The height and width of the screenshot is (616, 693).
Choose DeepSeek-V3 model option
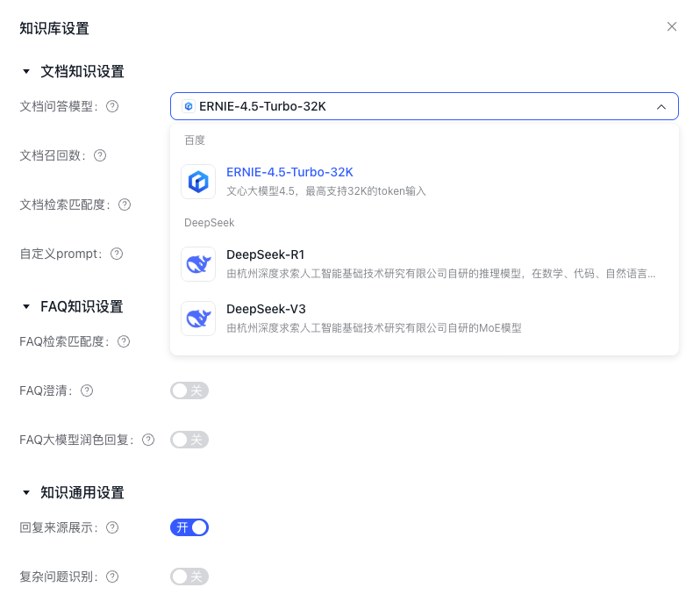coord(424,319)
